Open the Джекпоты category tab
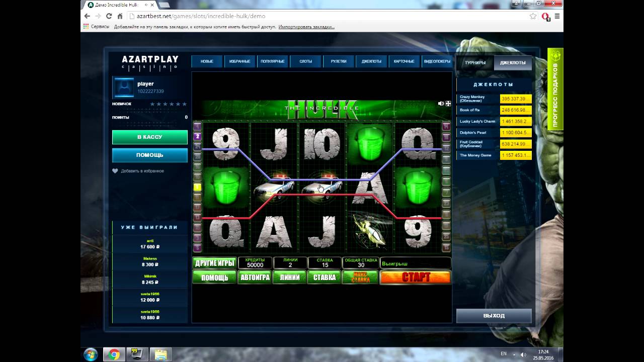This screenshot has height=362, width=644. pos(371,61)
